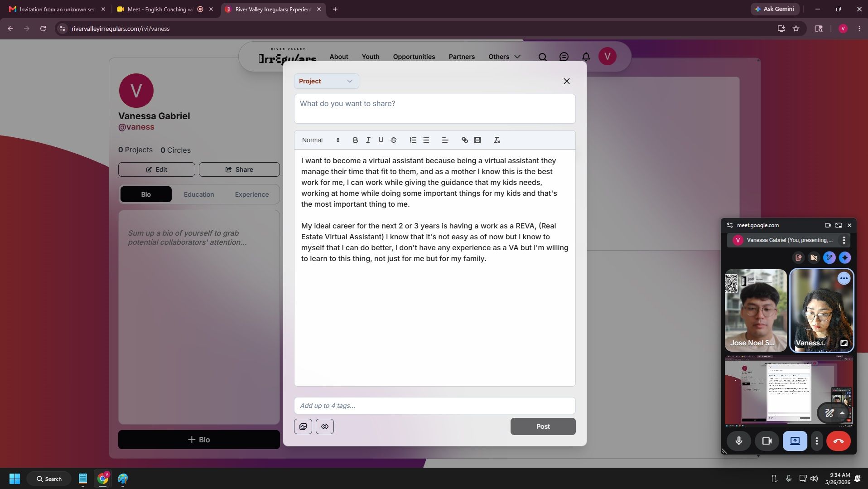Toggle italic formatting in the editor toolbar
This screenshot has height=489, width=868.
pos(368,140)
